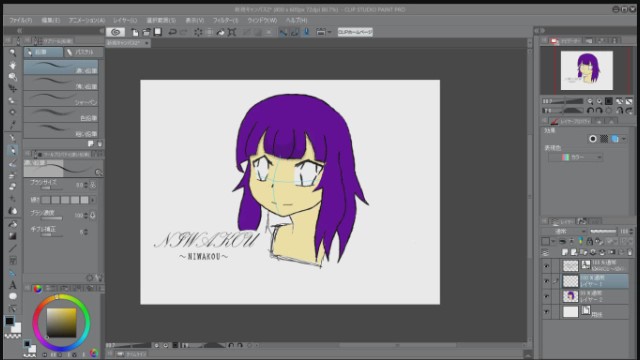Image resolution: width=640 pixels, height=360 pixels.
Task: Select the highlighted Pencil tool
Action: click(x=13, y=151)
